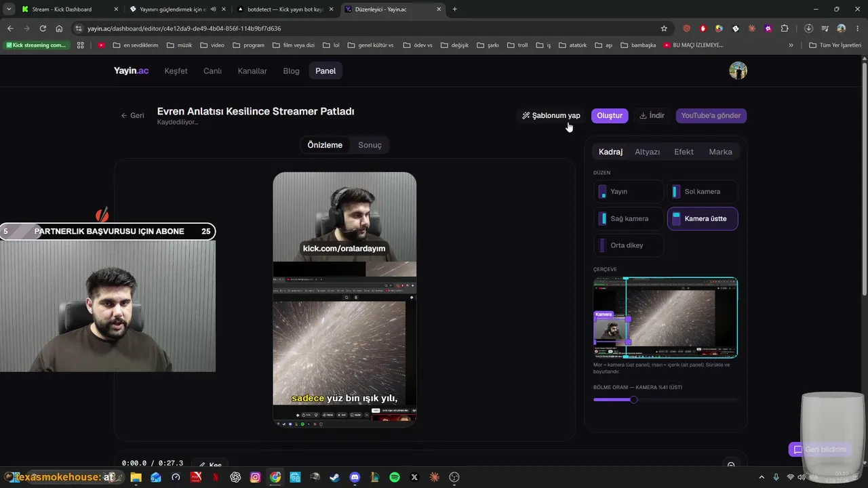Go back in browser history

pos(10,28)
